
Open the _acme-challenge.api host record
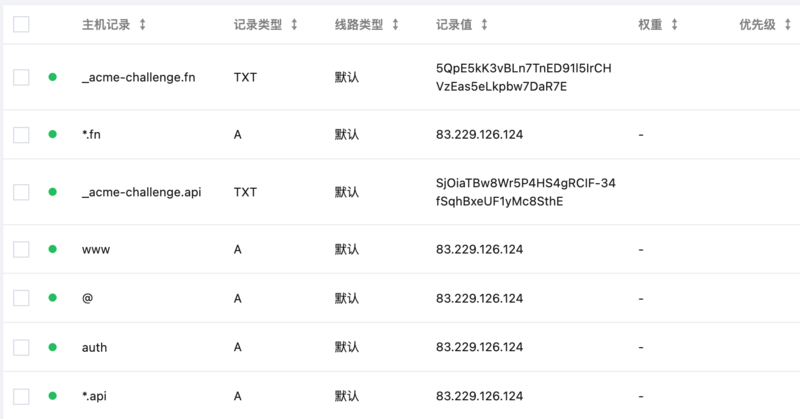coord(141,192)
